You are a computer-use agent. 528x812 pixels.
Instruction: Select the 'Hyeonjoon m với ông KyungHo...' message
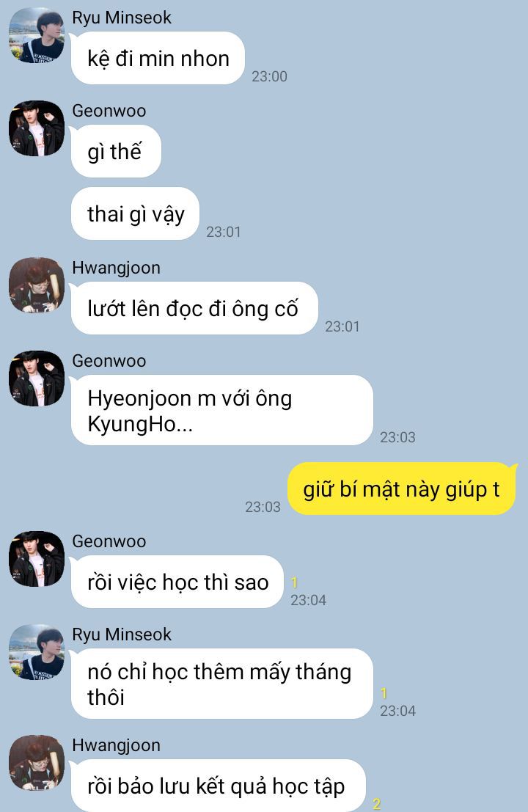tap(222, 410)
